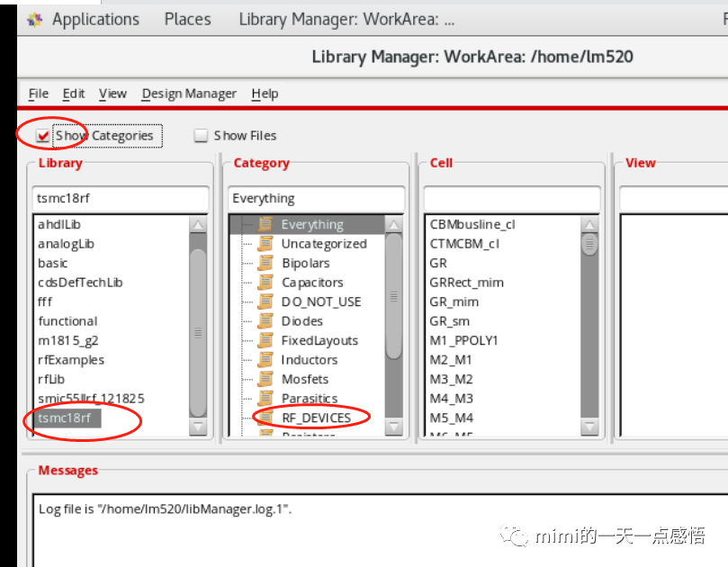Select the ahdlLib library
The width and height of the screenshot is (728, 567).
pyautogui.click(x=59, y=225)
